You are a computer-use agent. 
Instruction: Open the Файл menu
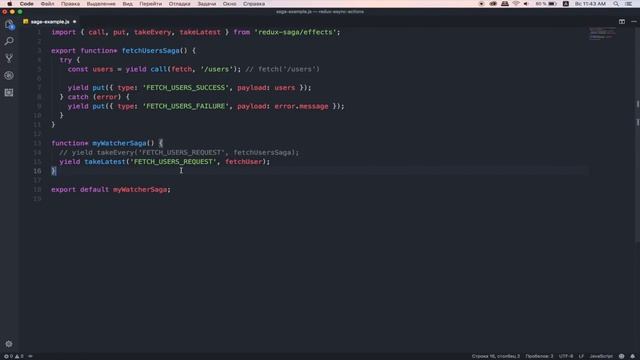(x=47, y=4)
